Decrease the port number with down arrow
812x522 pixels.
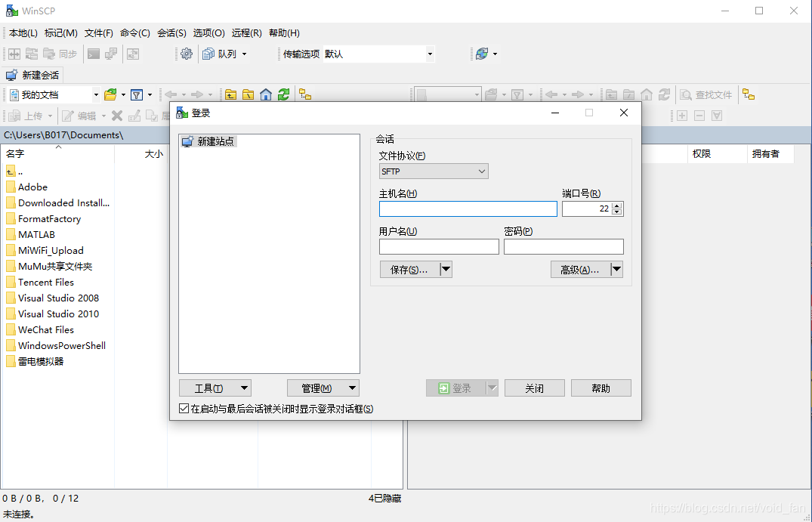[x=616, y=212]
